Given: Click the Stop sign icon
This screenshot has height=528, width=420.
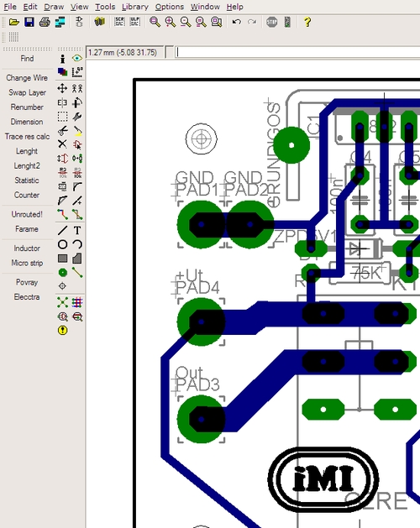Looking at the screenshot, I should 271,22.
